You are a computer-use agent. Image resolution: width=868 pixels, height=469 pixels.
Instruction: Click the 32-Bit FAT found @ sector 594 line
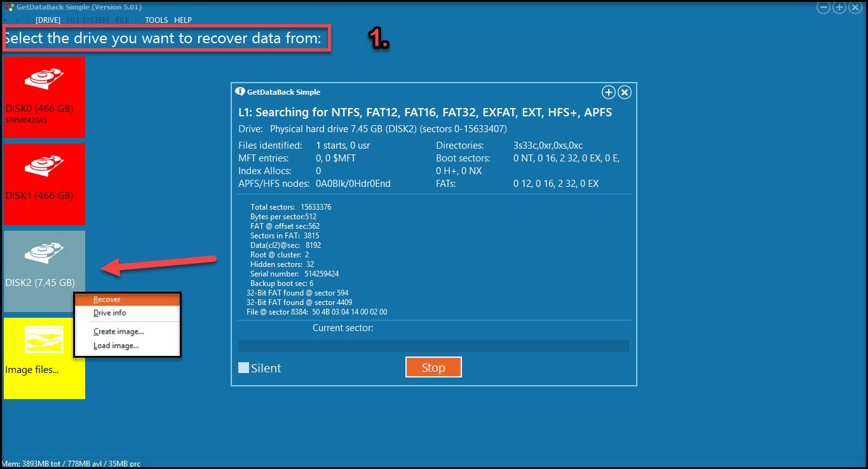[x=297, y=293]
